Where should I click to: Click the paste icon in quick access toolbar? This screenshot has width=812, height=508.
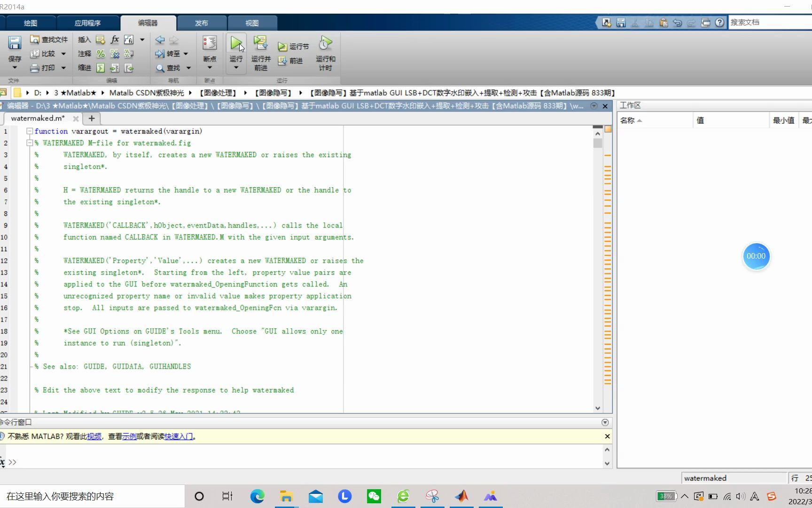pyautogui.click(x=664, y=22)
